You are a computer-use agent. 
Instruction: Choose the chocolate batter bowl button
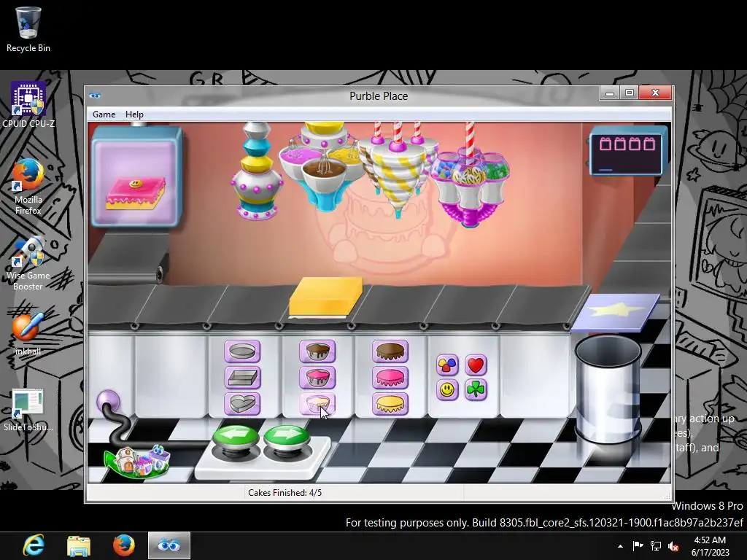(x=317, y=351)
